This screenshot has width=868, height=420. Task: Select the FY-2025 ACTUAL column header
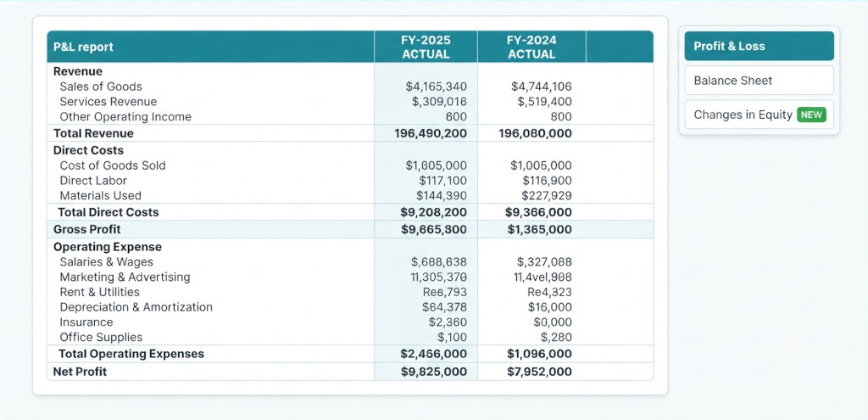[426, 48]
